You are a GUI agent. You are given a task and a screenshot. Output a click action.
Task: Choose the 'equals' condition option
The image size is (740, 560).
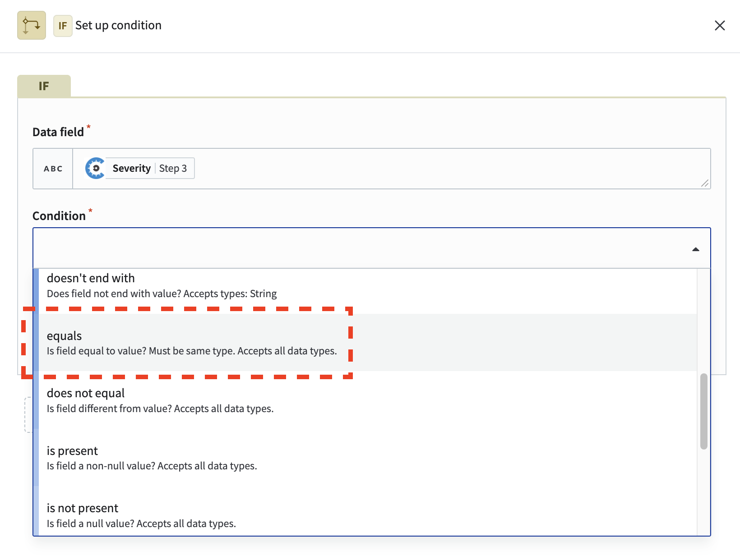(368, 343)
